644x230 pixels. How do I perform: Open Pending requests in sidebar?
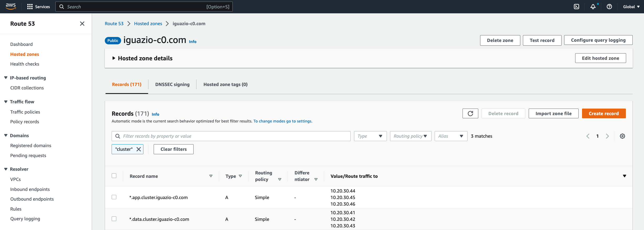28,156
